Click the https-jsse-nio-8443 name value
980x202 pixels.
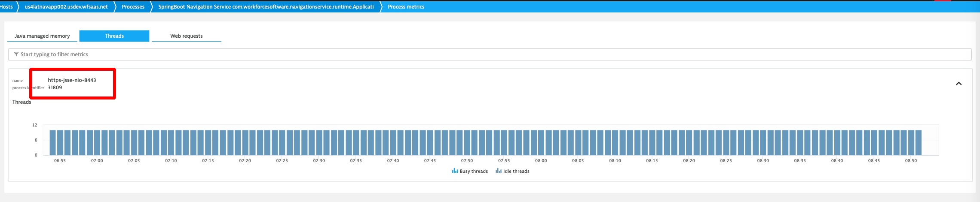tap(72, 80)
